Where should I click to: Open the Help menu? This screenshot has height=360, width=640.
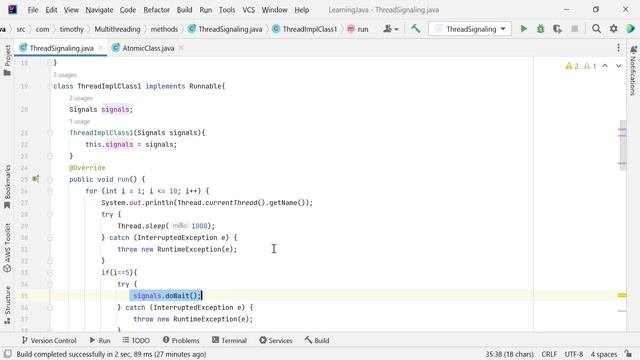[302, 10]
